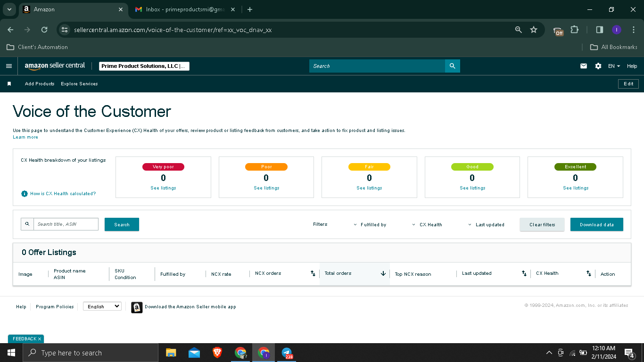Click the magnifier button beside Seller Central search
Screen dimensions: 644x362
click(452, 66)
